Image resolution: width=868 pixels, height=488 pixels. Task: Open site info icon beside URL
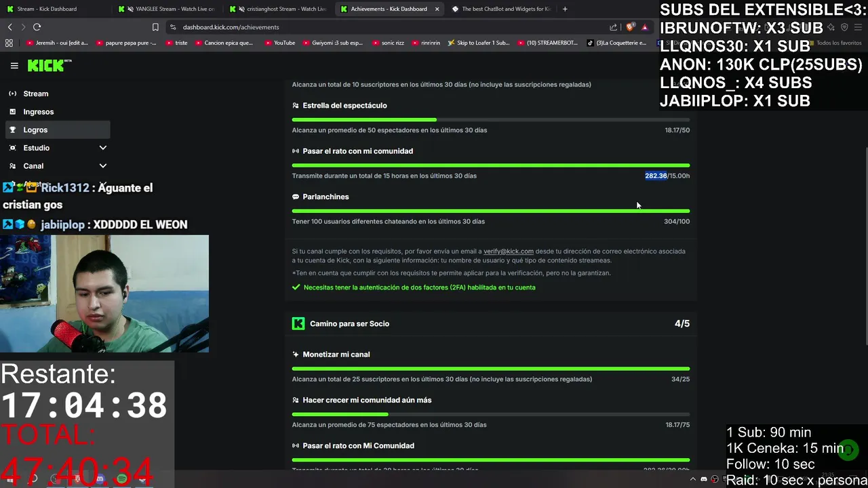pos(173,27)
